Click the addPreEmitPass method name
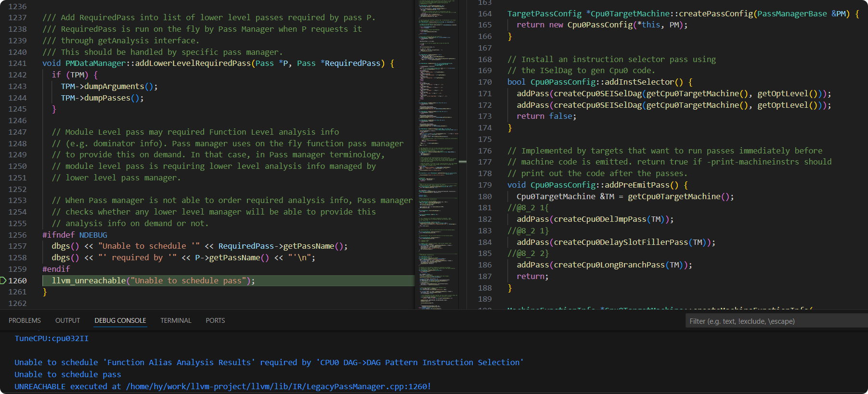868x394 pixels. (x=637, y=185)
